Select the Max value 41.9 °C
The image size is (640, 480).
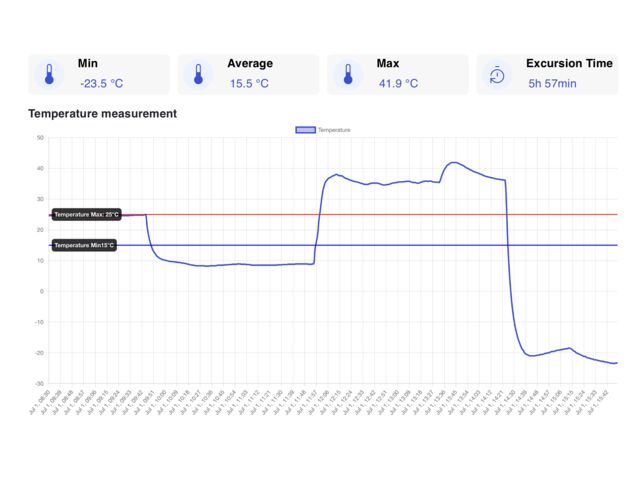(x=398, y=84)
